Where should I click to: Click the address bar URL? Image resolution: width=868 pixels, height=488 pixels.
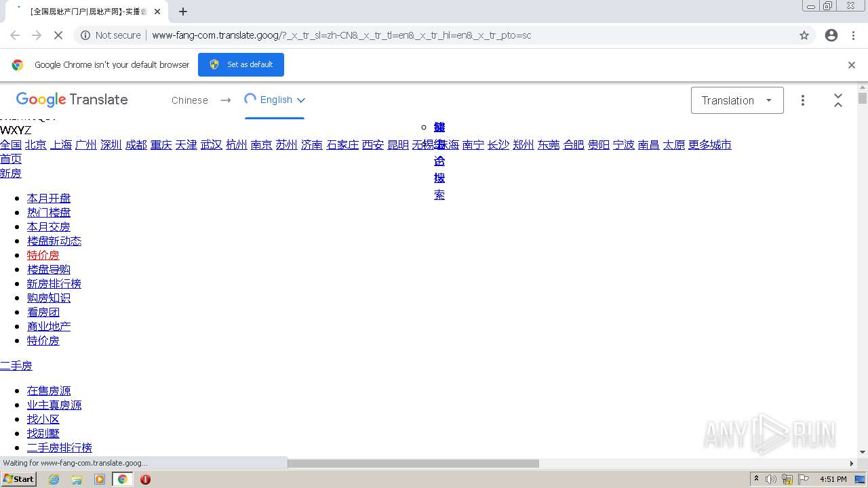(x=342, y=35)
